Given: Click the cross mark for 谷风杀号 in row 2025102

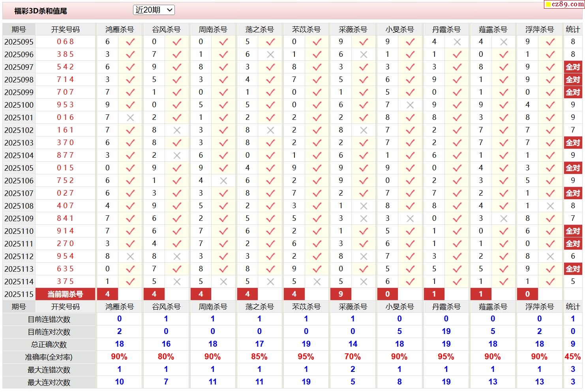Looking at the screenshot, I should pyautogui.click(x=177, y=130).
